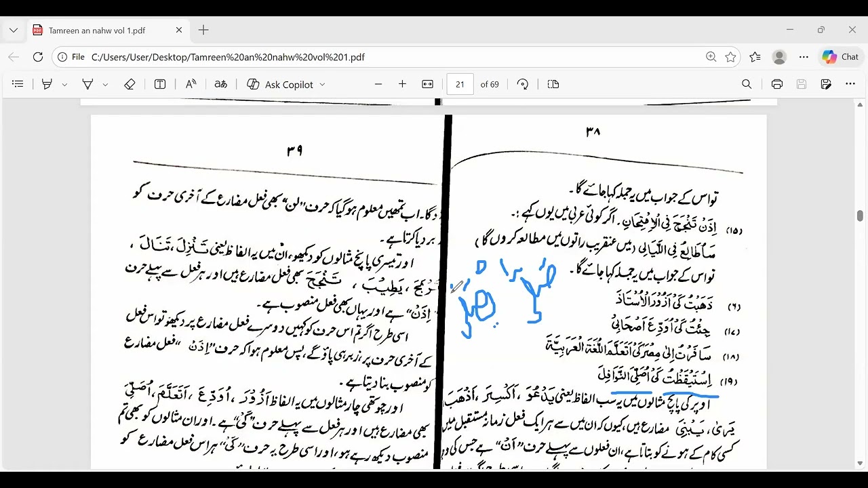The image size is (868, 488).
Task: Click page number ٣٨ heading
Action: (593, 131)
